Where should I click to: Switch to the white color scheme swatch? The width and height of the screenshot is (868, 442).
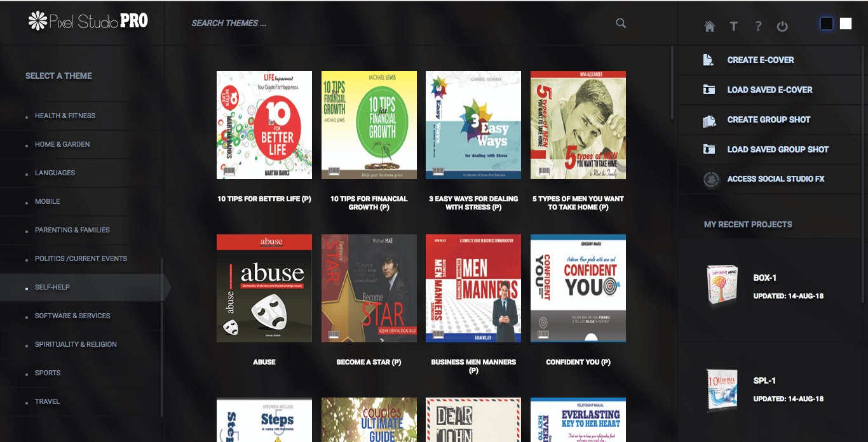[x=845, y=23]
